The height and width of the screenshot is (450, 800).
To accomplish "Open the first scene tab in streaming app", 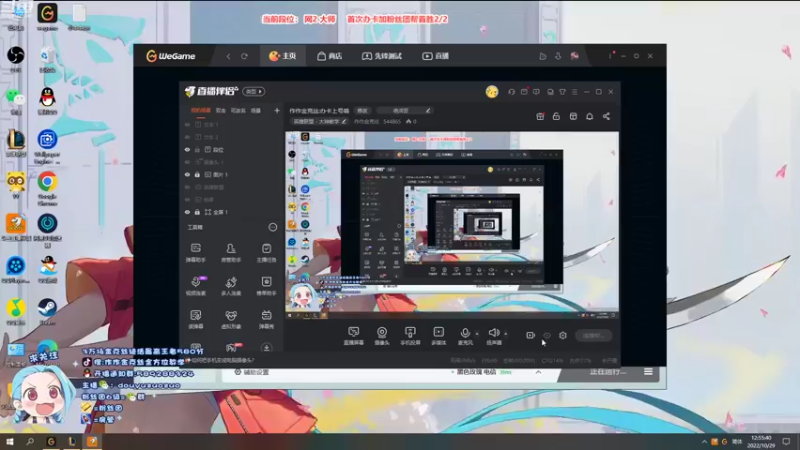I will [x=200, y=110].
